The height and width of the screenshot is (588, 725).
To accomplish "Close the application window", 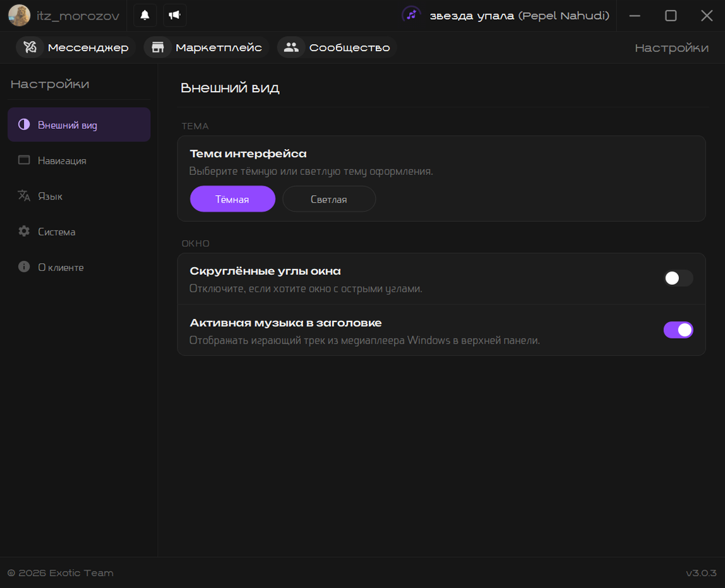I will pos(707,16).
